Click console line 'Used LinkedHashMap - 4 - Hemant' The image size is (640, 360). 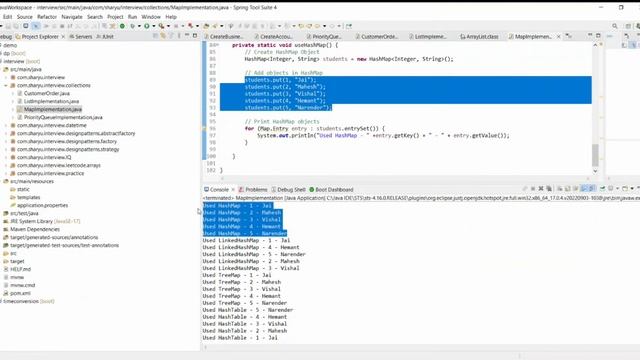251,247
